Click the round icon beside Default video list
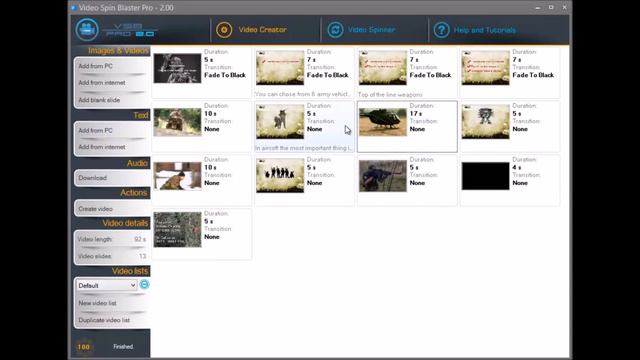The image size is (640, 360). pos(144,284)
